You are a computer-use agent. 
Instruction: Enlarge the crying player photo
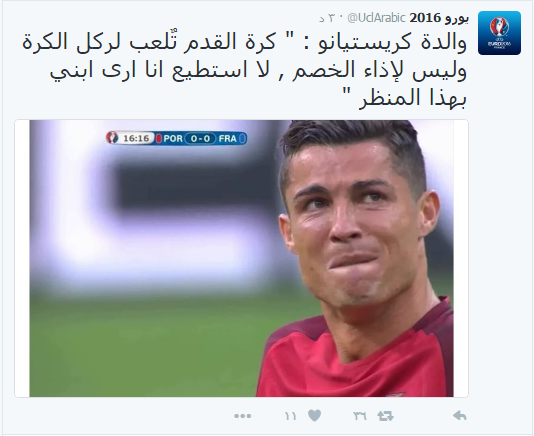click(241, 259)
